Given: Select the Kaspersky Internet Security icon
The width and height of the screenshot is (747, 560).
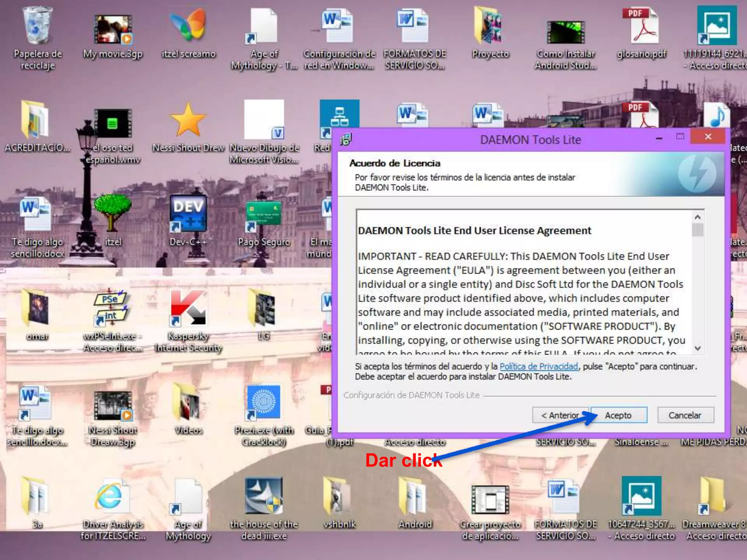Looking at the screenshot, I should coord(188,308).
